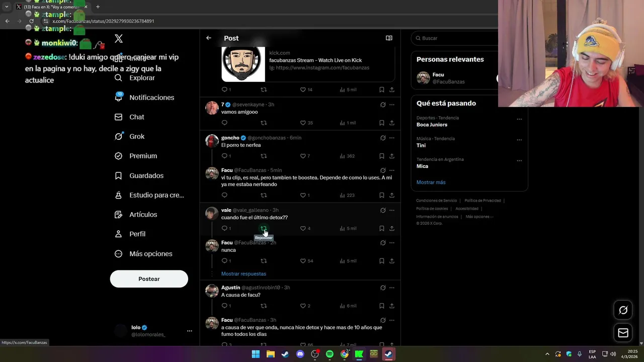Bookmark goncho's 'El porro te nerfea' reply
The width and height of the screenshot is (644, 362).
(381, 156)
